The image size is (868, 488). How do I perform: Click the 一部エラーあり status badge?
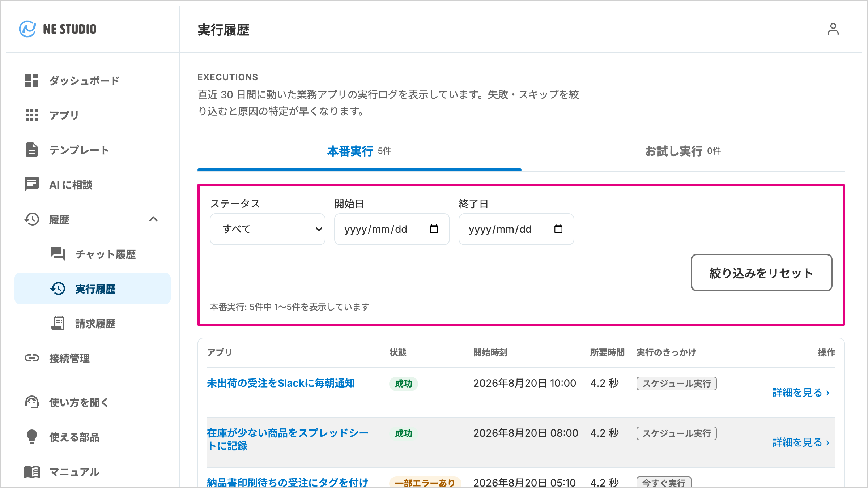(425, 483)
